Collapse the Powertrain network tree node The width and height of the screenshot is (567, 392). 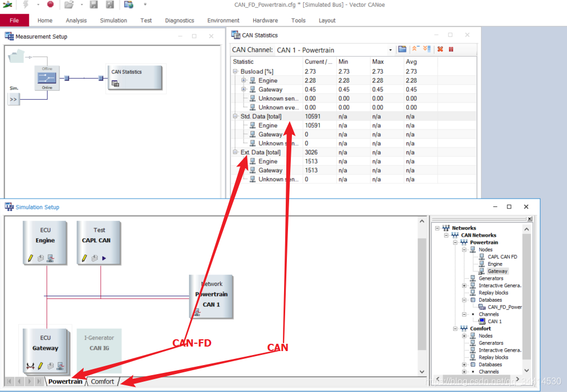click(x=455, y=242)
